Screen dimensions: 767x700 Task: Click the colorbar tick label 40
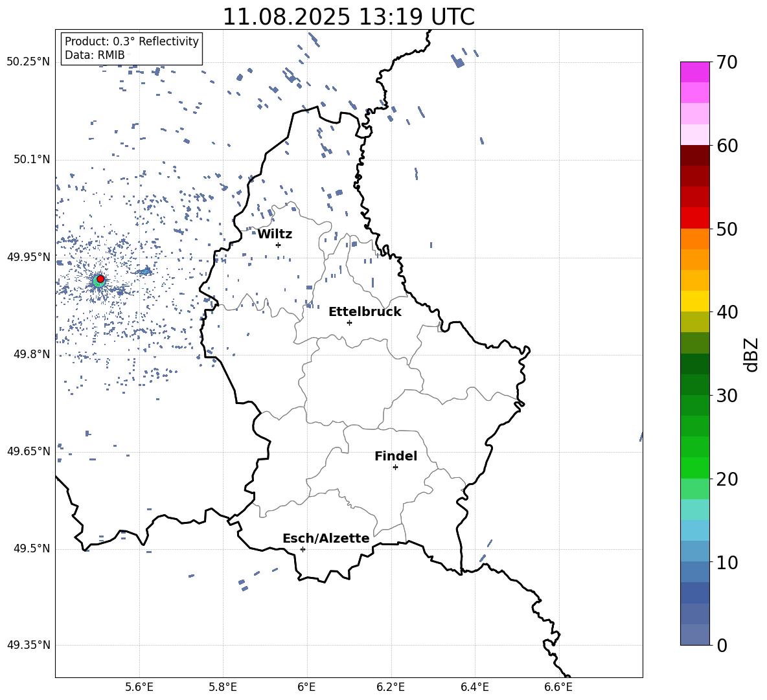727,312
